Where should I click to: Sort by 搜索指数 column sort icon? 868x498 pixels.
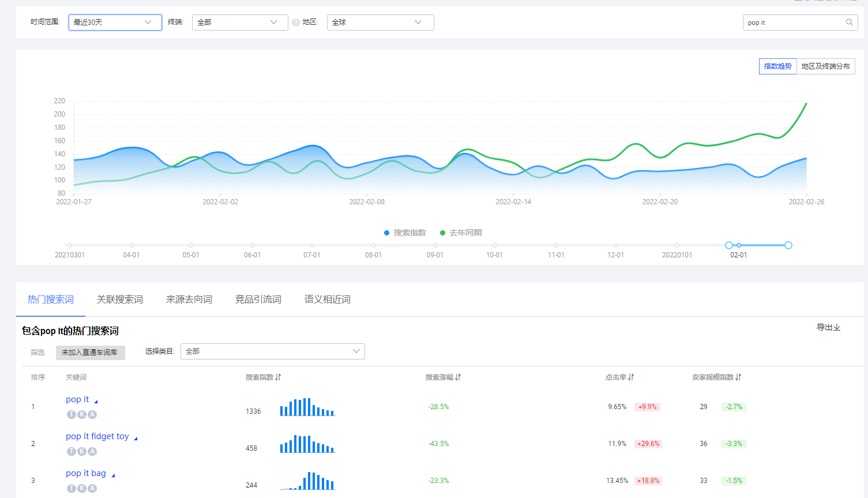278,377
